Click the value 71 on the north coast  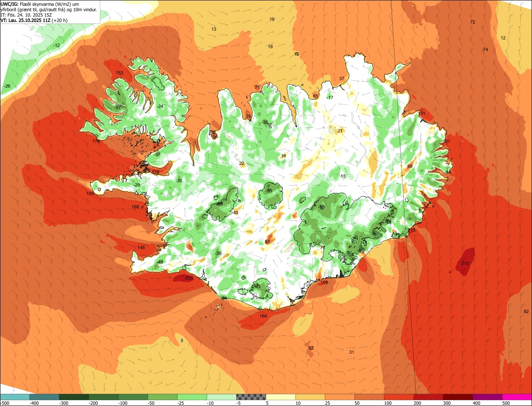tap(257, 87)
